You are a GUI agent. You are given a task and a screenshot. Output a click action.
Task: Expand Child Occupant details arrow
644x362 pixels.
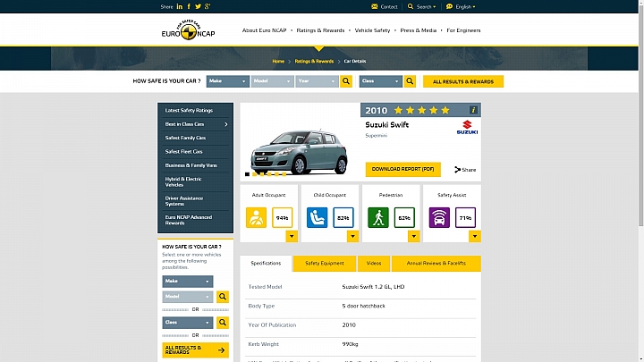tap(352, 236)
